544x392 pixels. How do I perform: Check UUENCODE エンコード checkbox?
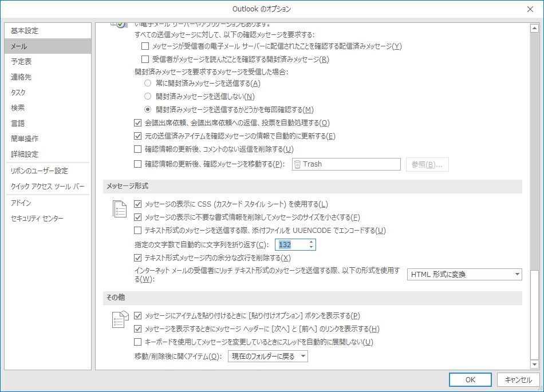pyautogui.click(x=138, y=231)
